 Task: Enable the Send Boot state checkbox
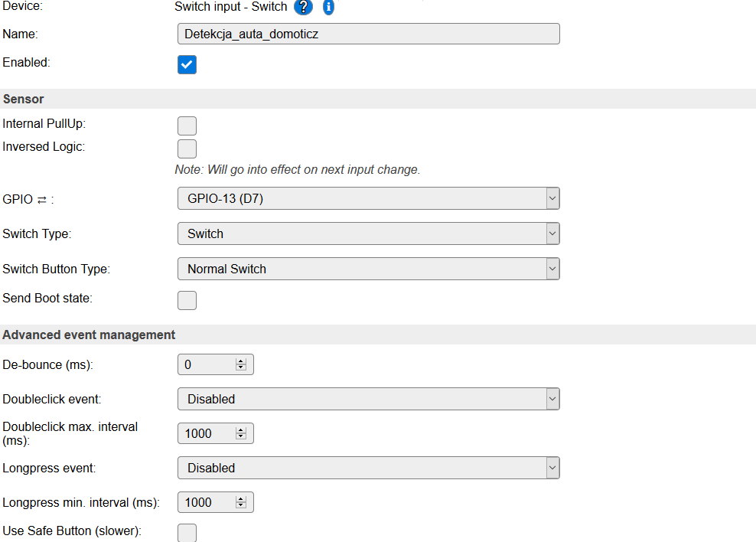tap(187, 300)
